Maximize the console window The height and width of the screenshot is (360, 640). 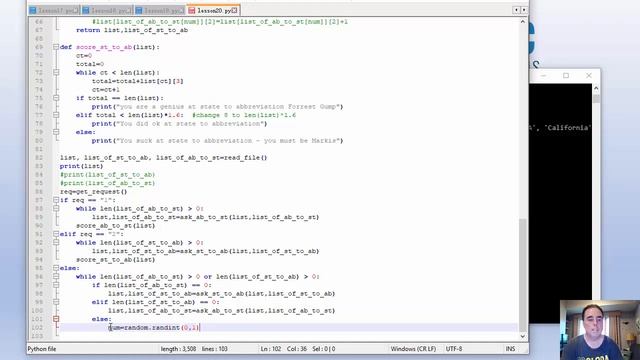coord(566,76)
